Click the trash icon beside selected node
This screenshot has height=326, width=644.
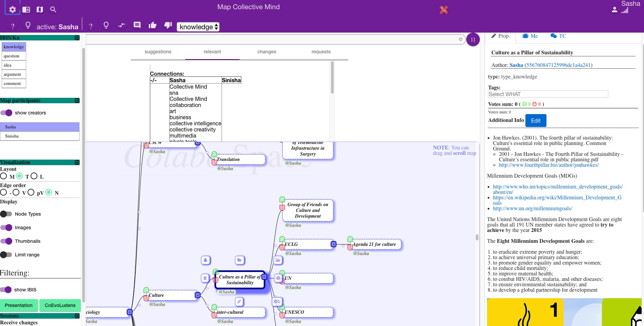(205, 278)
